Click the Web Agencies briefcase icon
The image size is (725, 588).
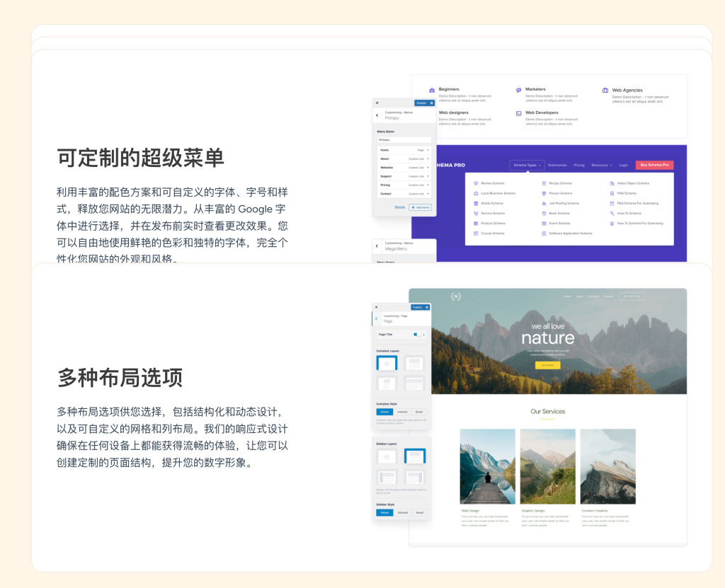605,90
